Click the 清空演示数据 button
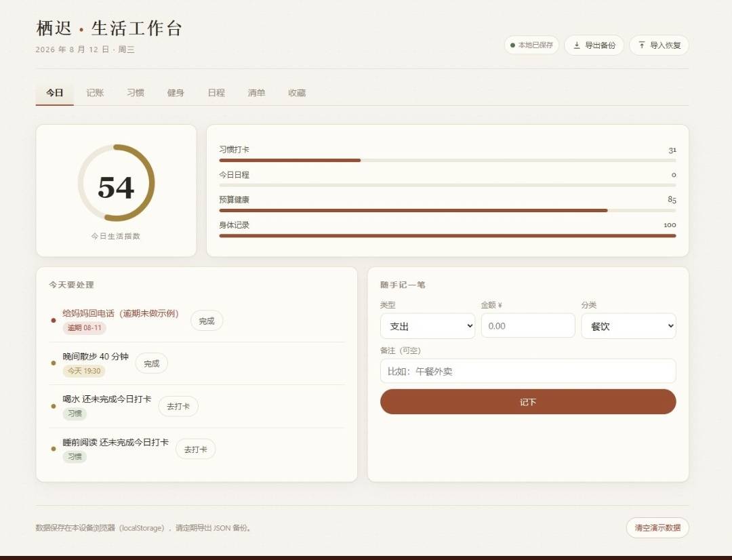 [657, 527]
